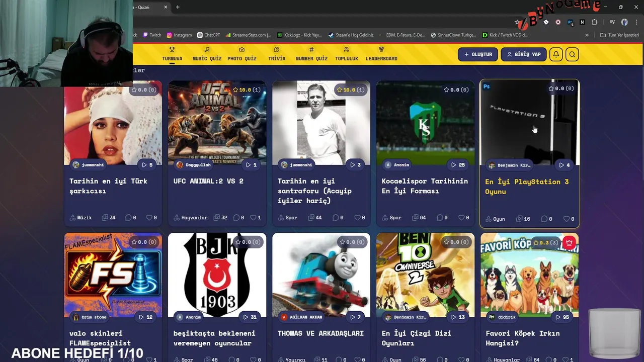The width and height of the screenshot is (644, 362).
Task: Click the UFC ANIMAL:2 VS 2 title
Action: (x=208, y=181)
